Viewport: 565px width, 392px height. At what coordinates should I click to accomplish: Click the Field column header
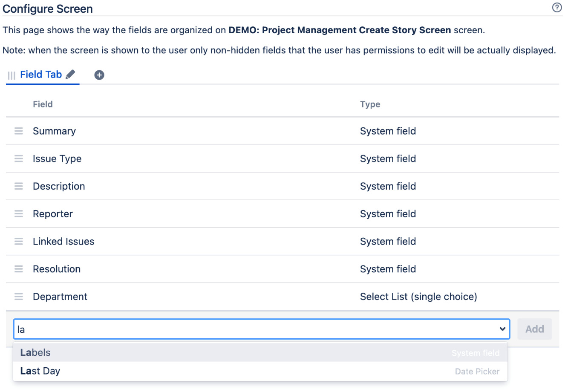43,104
